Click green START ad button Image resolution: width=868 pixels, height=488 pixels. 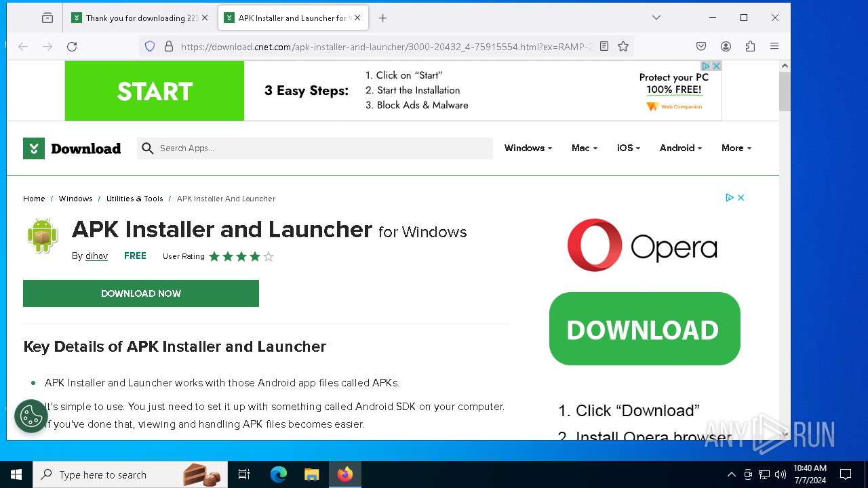tap(155, 91)
